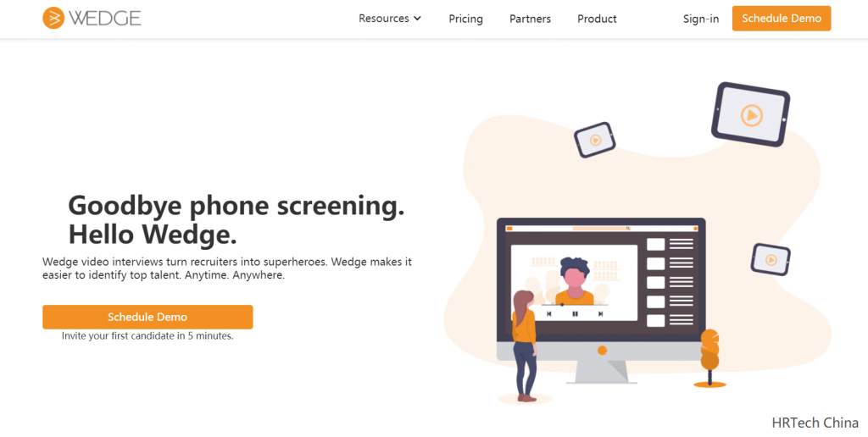
Task: Click the video progress slider in illustration
Action: (x=574, y=304)
